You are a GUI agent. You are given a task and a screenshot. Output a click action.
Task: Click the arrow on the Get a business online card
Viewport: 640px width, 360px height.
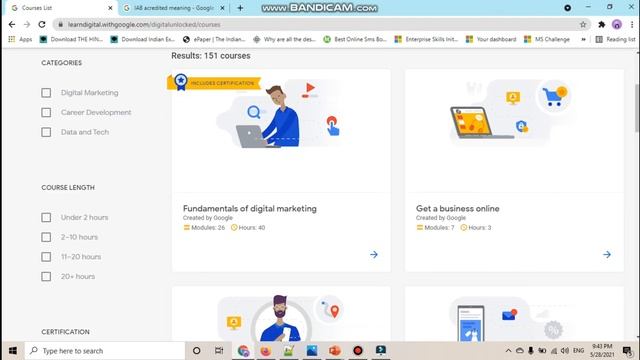pos(607,255)
